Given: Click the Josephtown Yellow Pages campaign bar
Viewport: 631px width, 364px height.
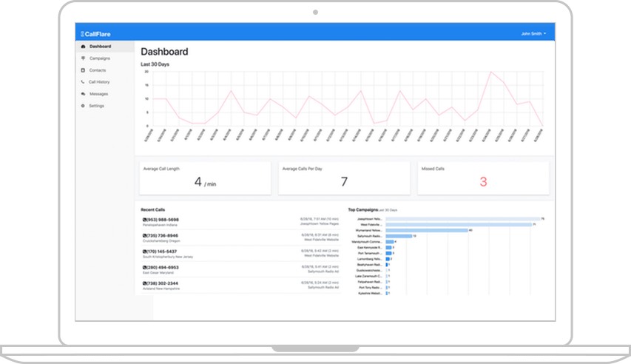Looking at the screenshot, I should pos(463,219).
